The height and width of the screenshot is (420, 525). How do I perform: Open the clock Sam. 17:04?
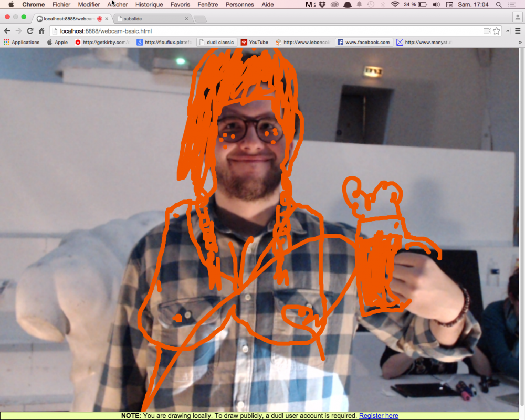point(473,4)
